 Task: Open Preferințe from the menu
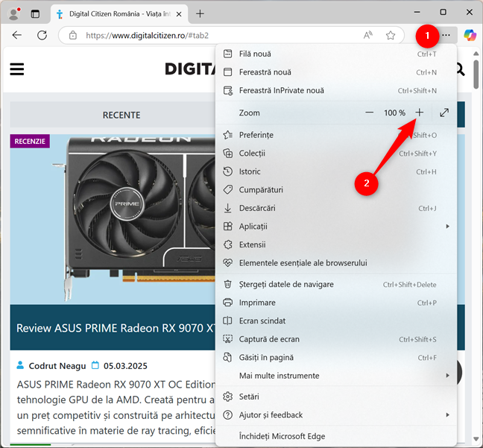[335, 135]
